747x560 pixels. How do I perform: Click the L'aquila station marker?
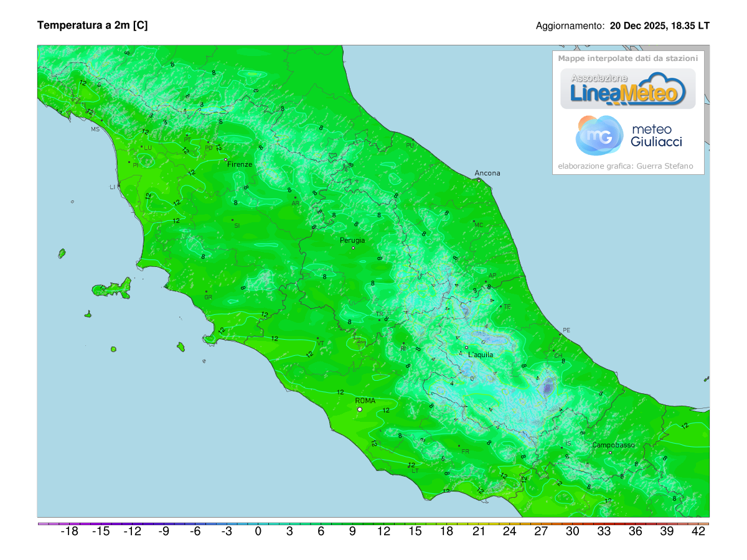[467, 347]
